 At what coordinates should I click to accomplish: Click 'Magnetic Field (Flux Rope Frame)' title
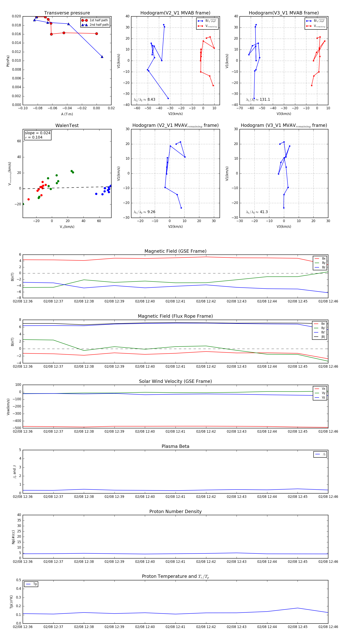(175, 316)
